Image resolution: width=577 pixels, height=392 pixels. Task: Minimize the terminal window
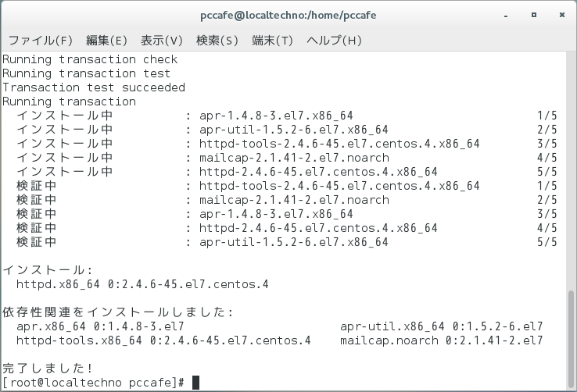[x=506, y=16]
